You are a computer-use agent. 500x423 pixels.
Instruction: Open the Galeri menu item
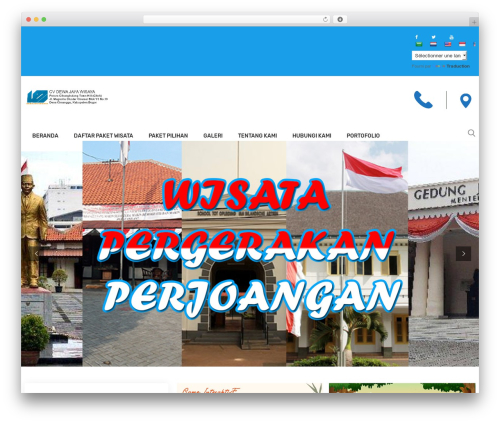[213, 136]
